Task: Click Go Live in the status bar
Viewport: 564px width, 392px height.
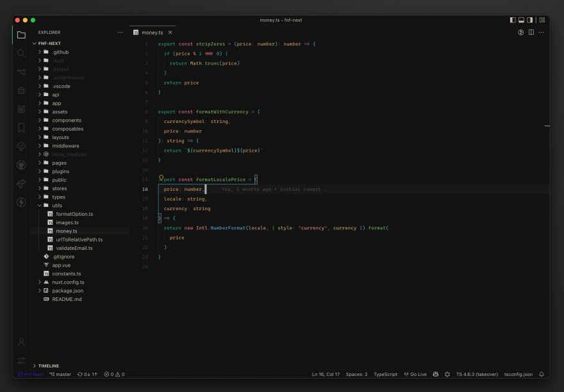Action: pyautogui.click(x=415, y=374)
